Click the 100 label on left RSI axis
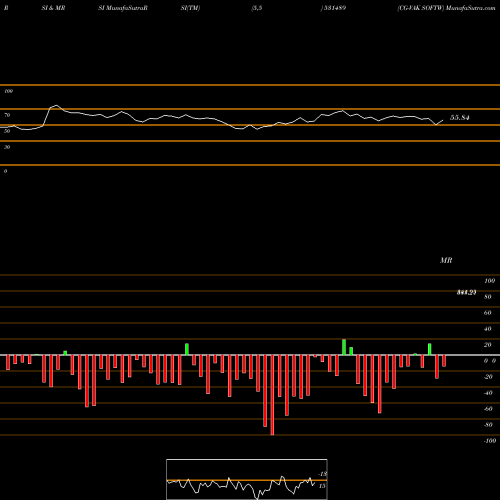This screenshot has height=500, width=500. pyautogui.click(x=8, y=91)
